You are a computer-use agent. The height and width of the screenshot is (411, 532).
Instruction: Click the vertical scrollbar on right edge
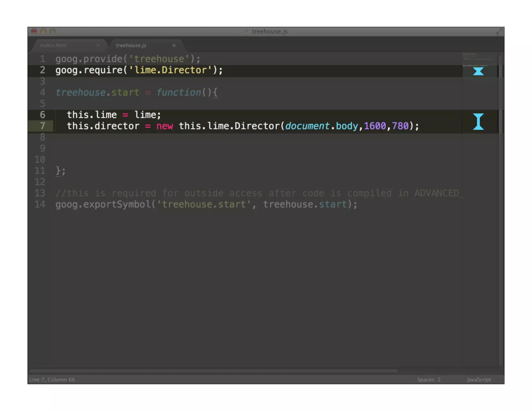click(501, 208)
